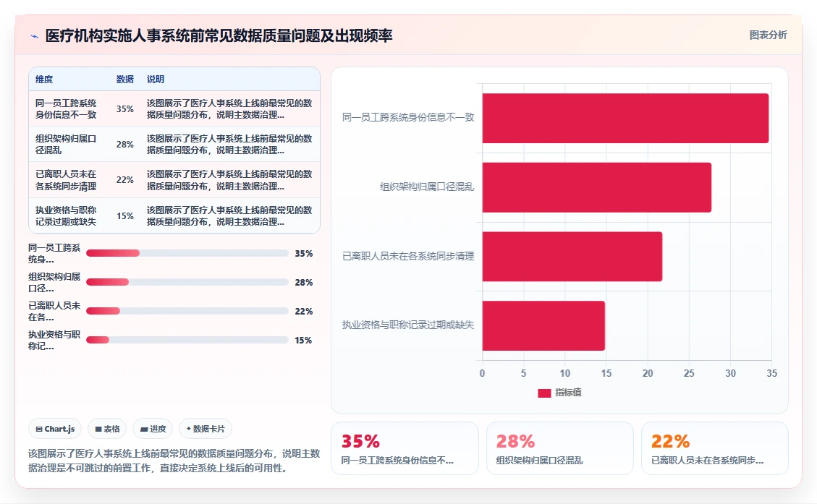Click the description paragraph under the tags
This screenshot has height=504, width=817.
[x=174, y=461]
